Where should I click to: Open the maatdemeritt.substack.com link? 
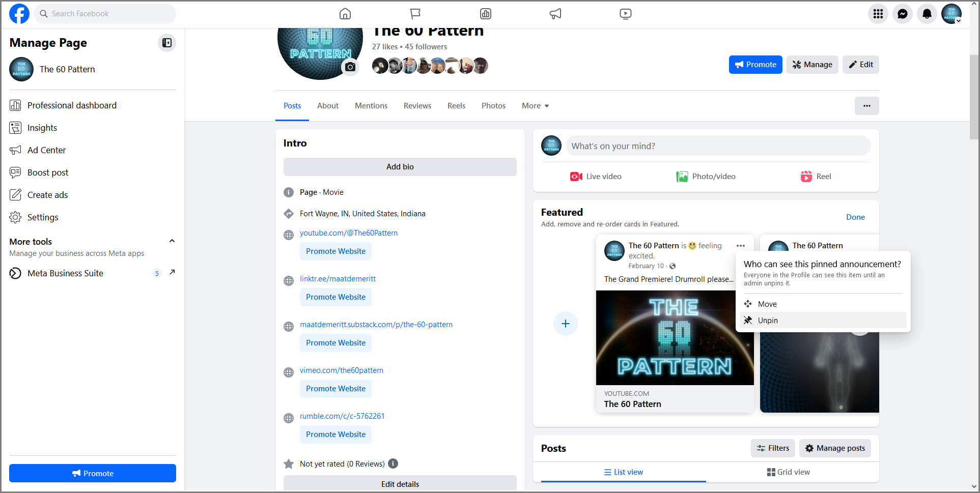376,325
